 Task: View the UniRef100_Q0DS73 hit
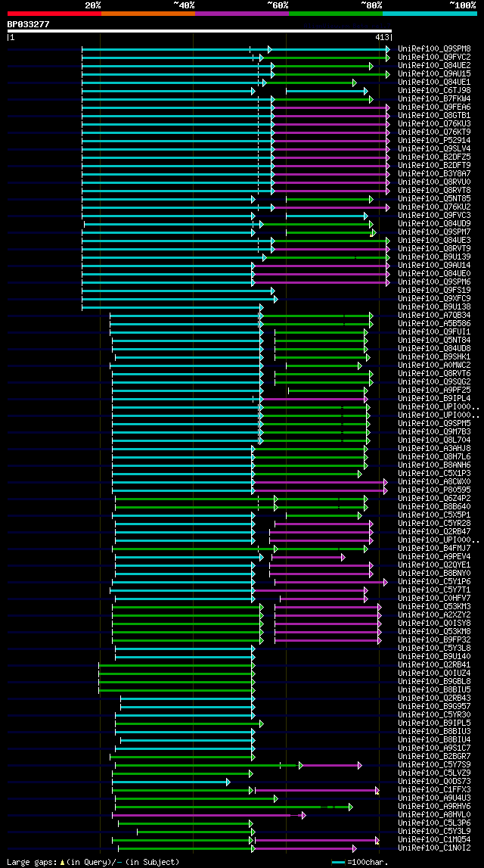(x=434, y=781)
